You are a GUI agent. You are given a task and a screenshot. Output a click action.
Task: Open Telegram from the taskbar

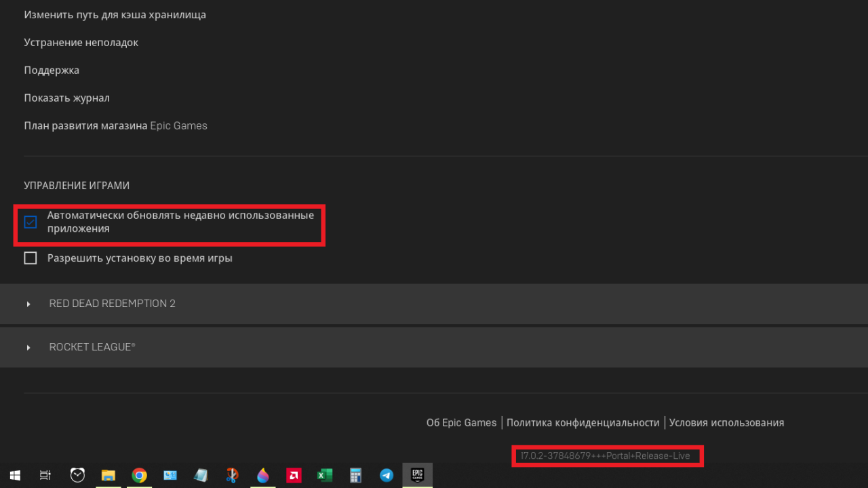[x=387, y=476]
